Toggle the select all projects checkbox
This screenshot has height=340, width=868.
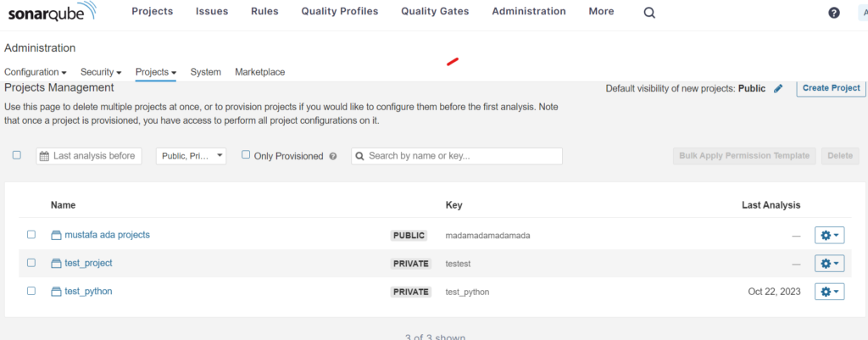17,155
